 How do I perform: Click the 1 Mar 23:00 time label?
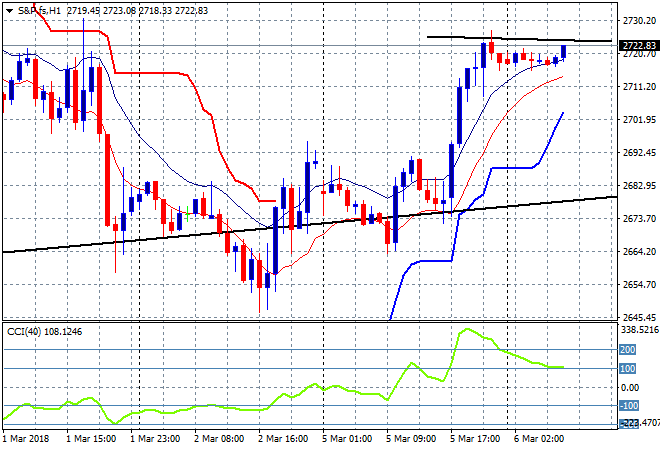[155, 439]
